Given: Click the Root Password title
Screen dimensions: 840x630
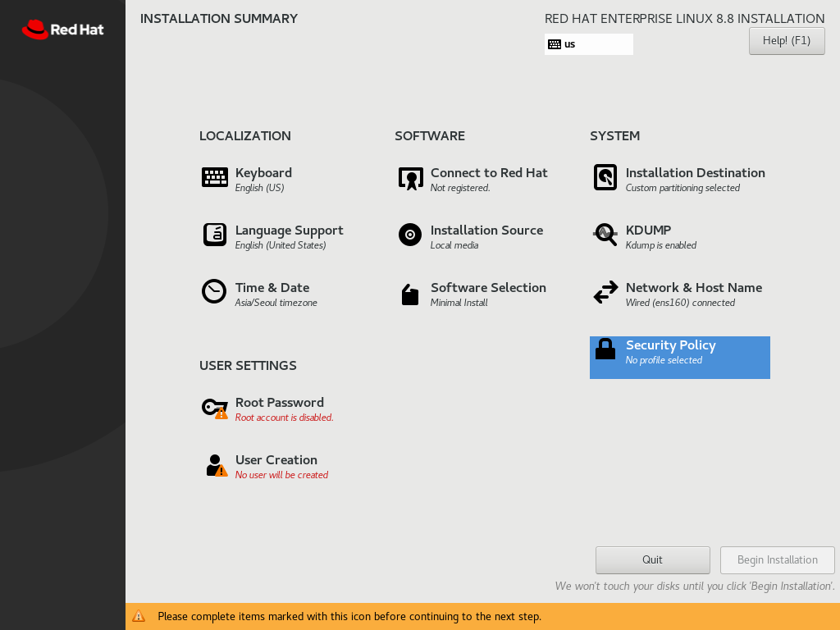Looking at the screenshot, I should coord(279,403).
